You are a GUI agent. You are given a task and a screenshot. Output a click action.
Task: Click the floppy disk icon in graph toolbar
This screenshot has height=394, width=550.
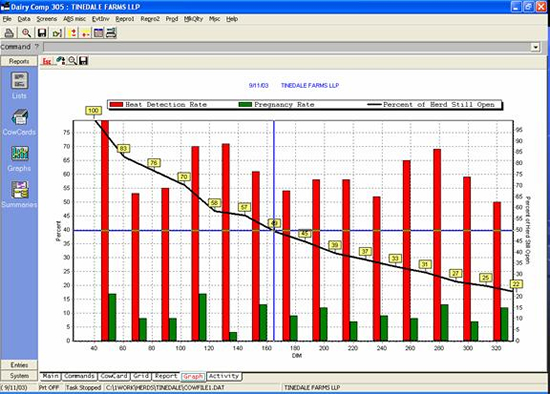(83, 61)
